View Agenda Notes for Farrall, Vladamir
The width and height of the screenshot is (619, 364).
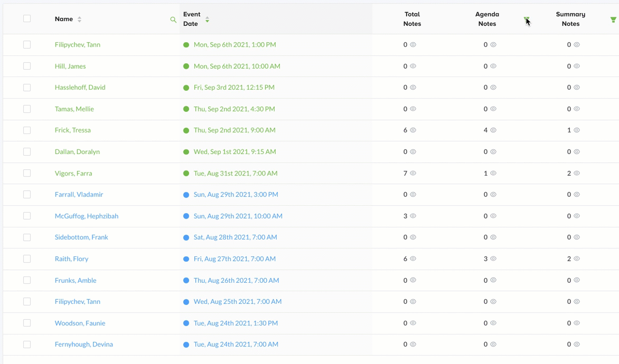point(493,195)
